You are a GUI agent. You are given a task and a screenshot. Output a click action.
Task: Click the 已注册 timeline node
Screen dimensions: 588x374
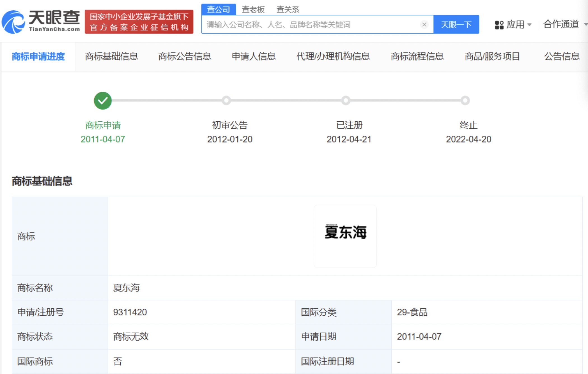coord(346,100)
